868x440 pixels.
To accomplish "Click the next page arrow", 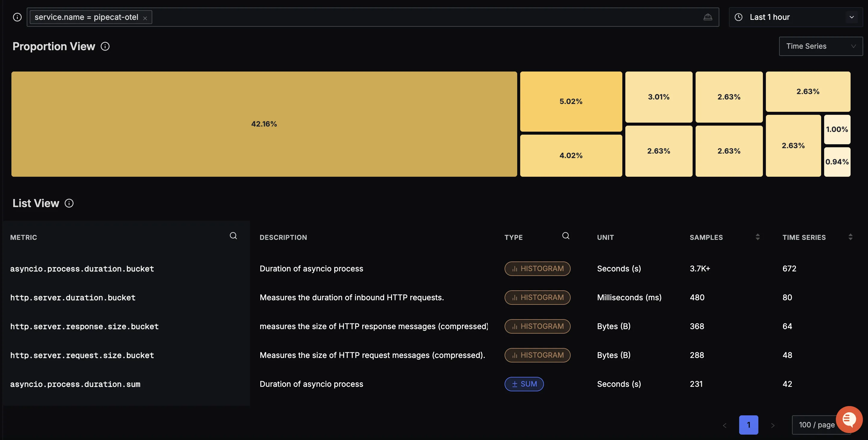I will click(x=773, y=426).
